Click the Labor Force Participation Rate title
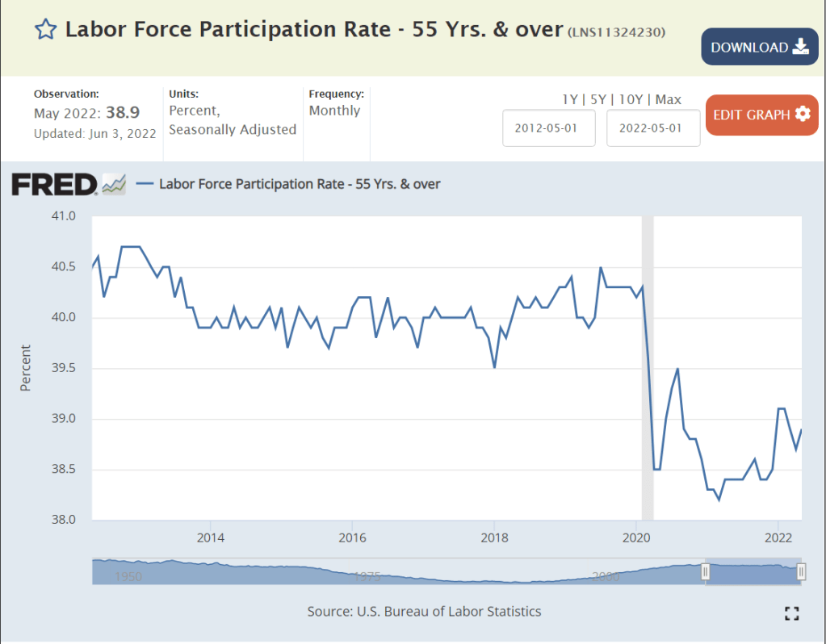This screenshot has height=644, width=826. (x=313, y=30)
